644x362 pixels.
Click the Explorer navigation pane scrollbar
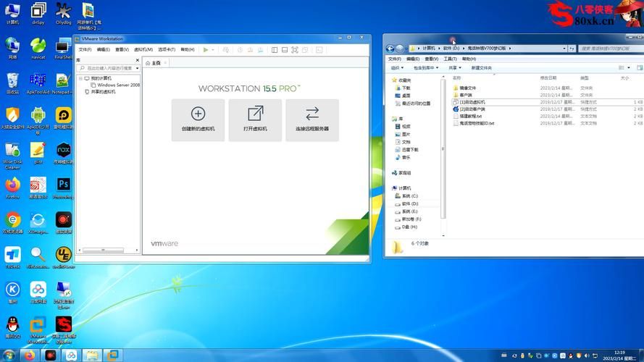click(443, 149)
